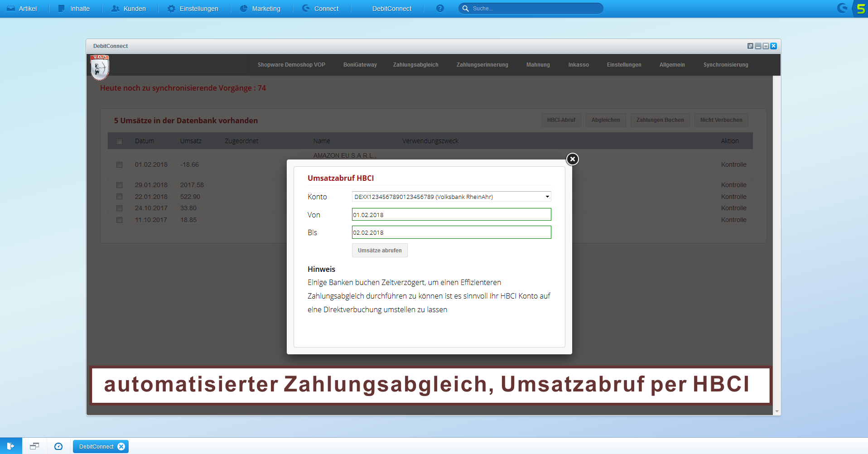868x454 pixels.
Task: Click the Datum column header
Action: pyautogui.click(x=145, y=141)
